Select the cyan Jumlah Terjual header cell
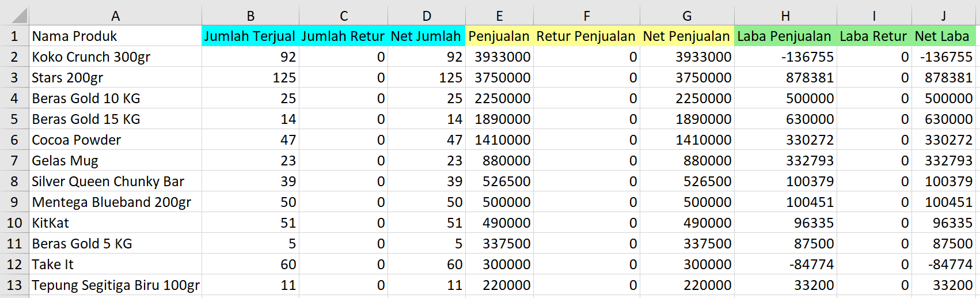This screenshot has height=298, width=980. tap(250, 36)
